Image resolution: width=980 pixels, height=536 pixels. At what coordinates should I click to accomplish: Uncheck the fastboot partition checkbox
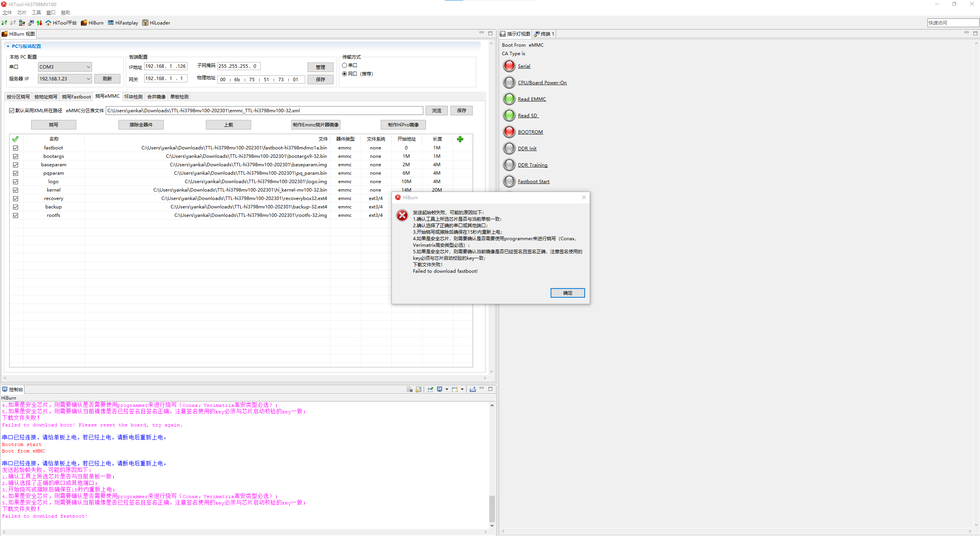[x=15, y=148]
